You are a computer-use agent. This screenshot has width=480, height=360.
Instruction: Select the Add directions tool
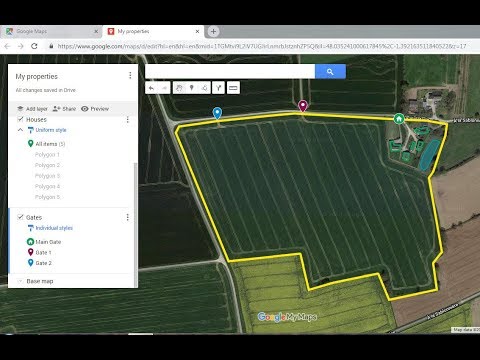[x=218, y=88]
